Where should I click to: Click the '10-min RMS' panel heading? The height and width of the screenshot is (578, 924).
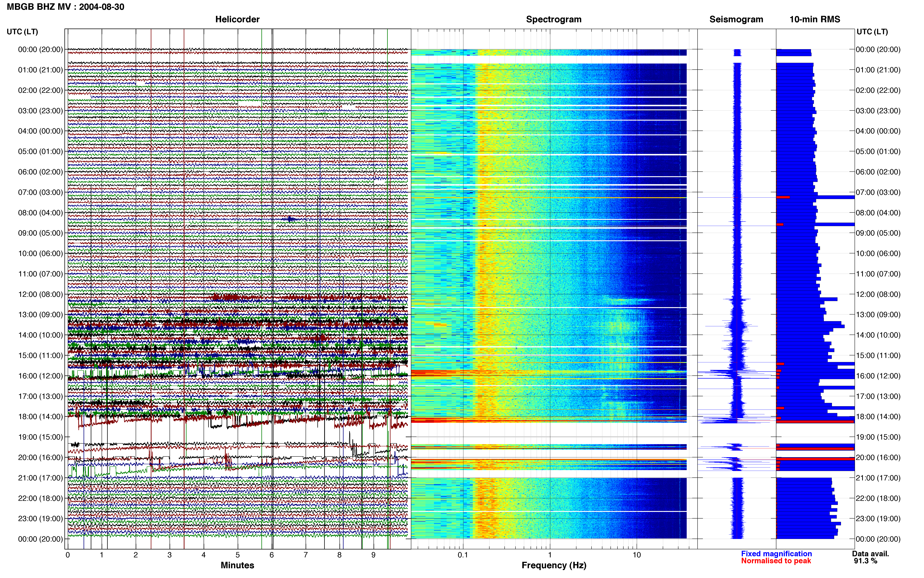(815, 19)
